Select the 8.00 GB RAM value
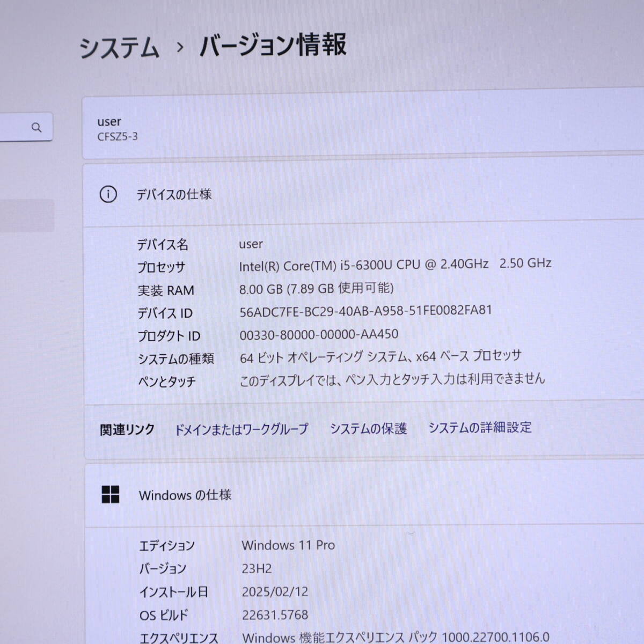Viewport: 644px width, 644px height. (x=317, y=289)
